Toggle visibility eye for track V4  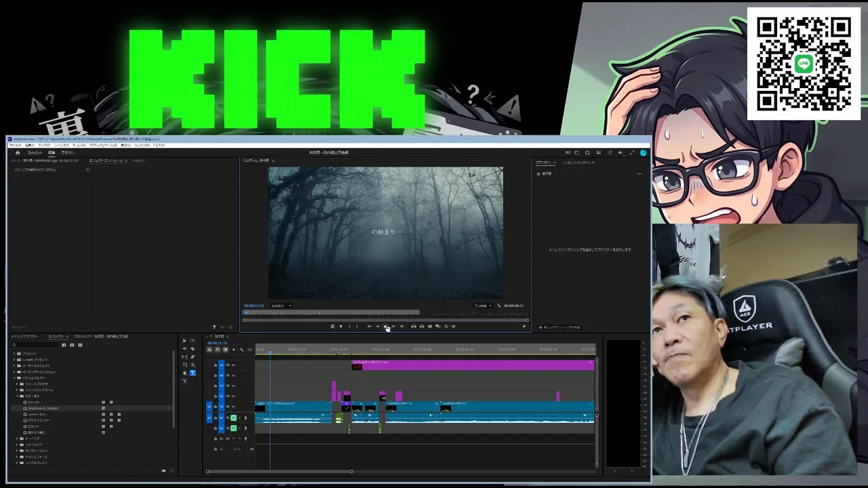tap(233, 375)
